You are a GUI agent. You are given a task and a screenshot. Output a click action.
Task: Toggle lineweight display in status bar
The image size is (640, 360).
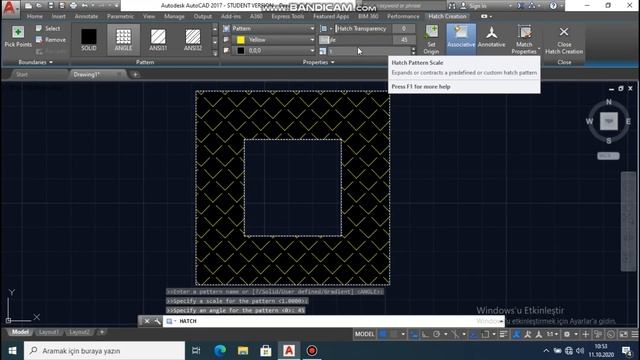504,334
